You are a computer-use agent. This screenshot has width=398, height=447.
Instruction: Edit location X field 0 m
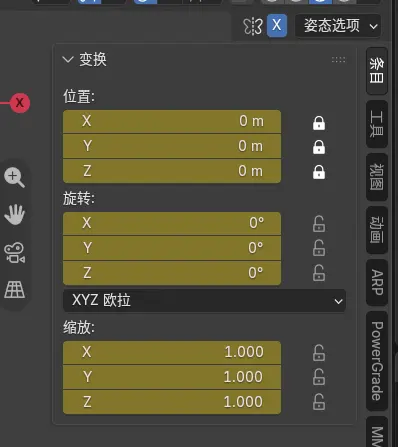point(172,121)
